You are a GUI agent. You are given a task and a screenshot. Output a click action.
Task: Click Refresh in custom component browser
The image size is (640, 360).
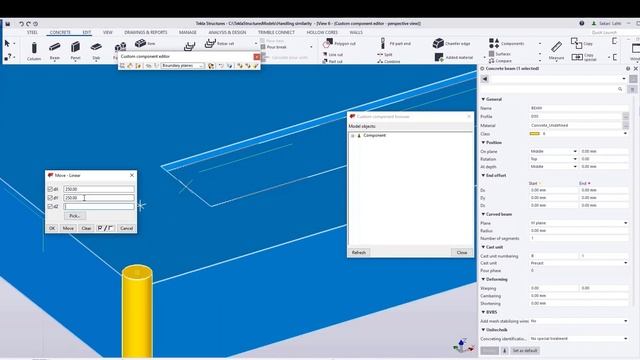point(359,253)
